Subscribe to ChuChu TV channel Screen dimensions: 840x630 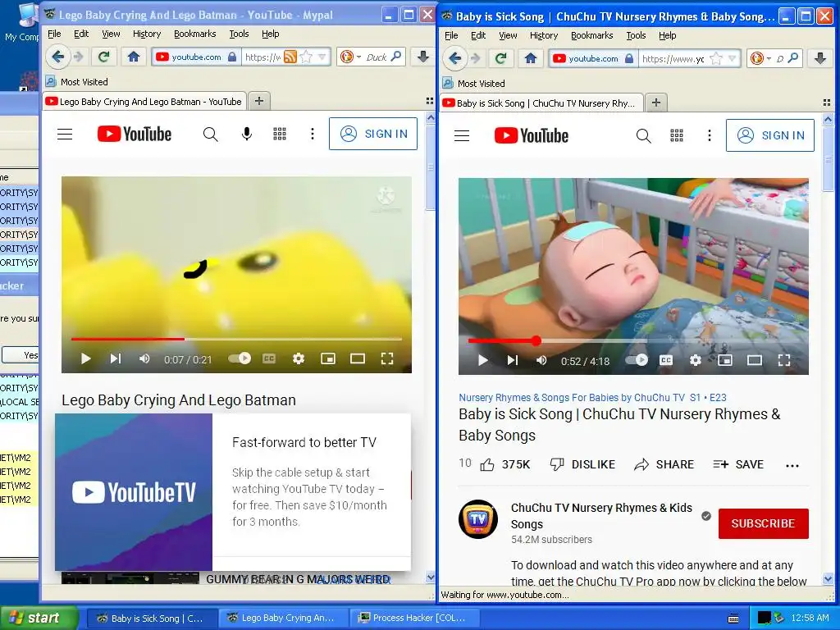pos(764,523)
